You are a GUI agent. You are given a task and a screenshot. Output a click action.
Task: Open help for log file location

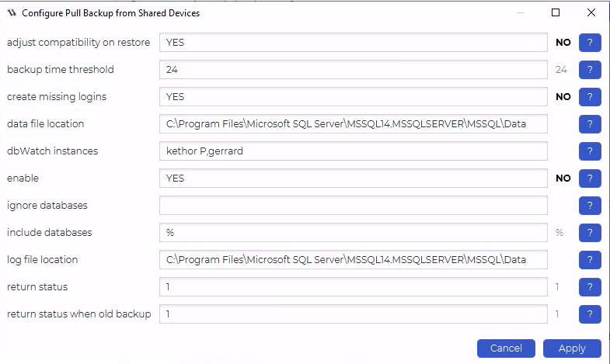pyautogui.click(x=590, y=260)
